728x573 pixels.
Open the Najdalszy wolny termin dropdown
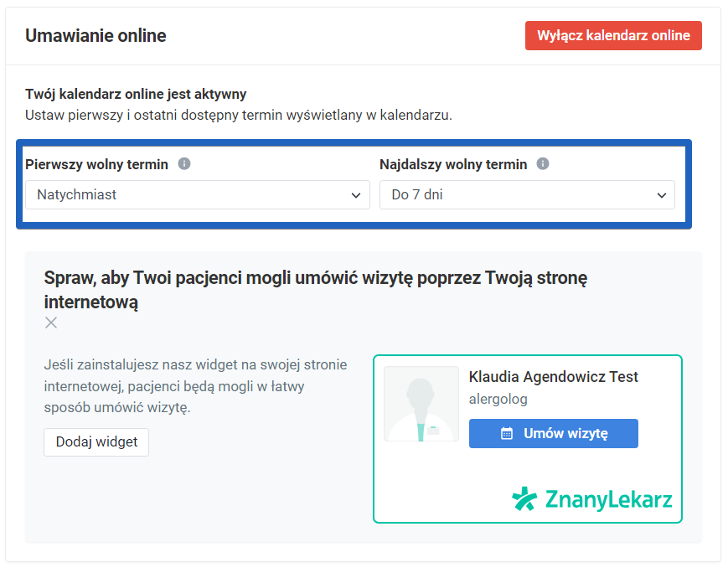point(527,194)
